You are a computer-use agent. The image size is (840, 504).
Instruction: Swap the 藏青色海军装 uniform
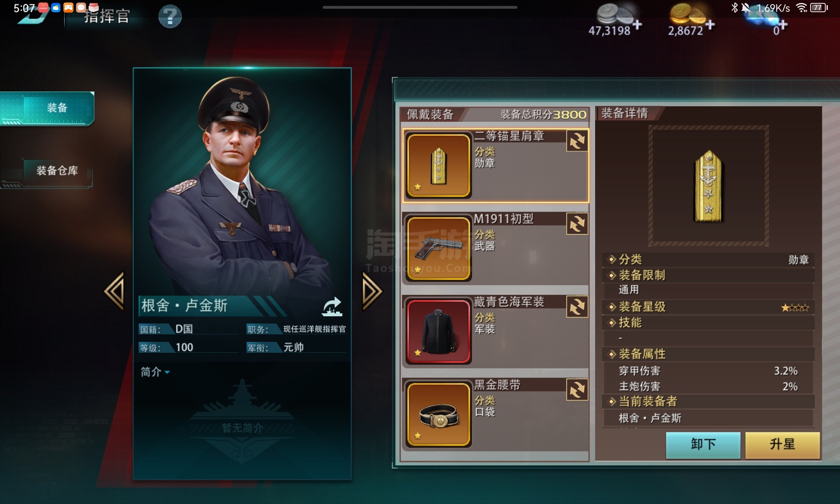577,307
